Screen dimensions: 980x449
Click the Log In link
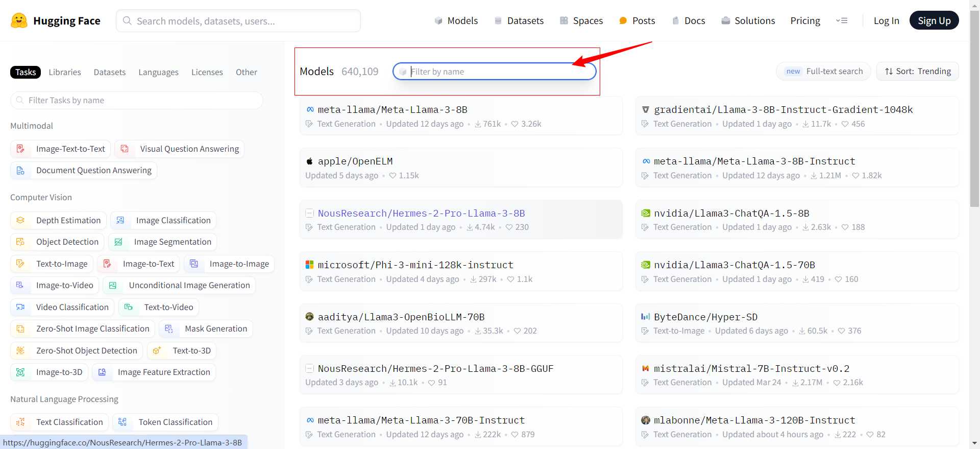(887, 20)
